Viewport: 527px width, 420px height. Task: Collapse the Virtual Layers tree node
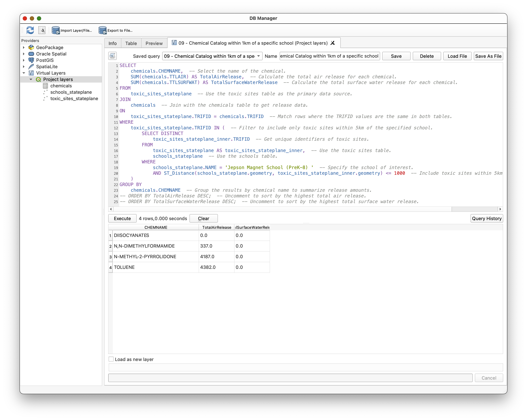click(24, 73)
